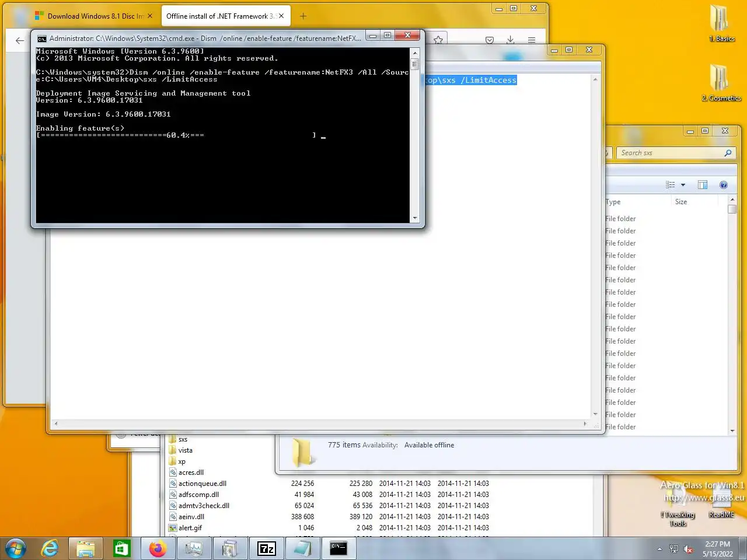Open the 1. Basics desktop folder
The image size is (747, 560).
pos(721,23)
